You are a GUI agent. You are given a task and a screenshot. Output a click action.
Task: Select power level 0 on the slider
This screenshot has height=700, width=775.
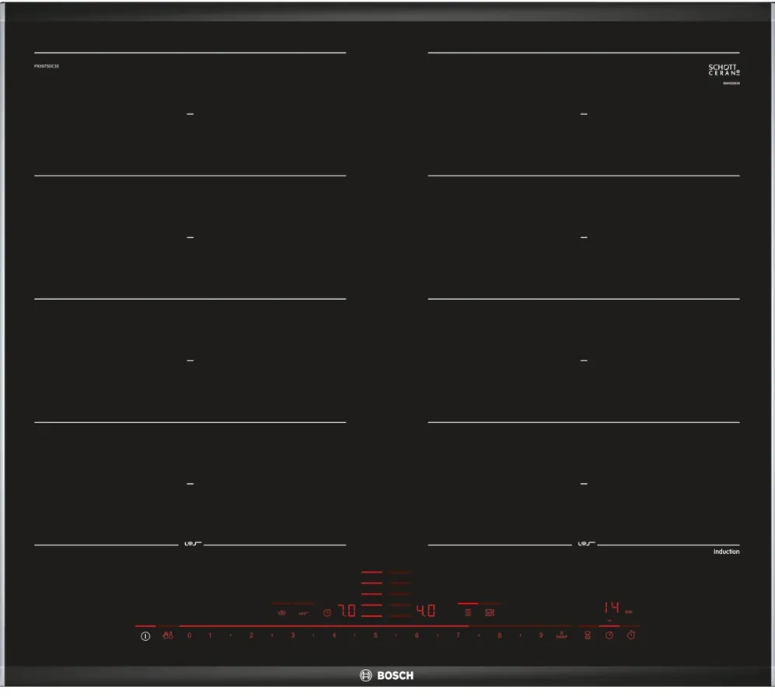click(x=190, y=636)
